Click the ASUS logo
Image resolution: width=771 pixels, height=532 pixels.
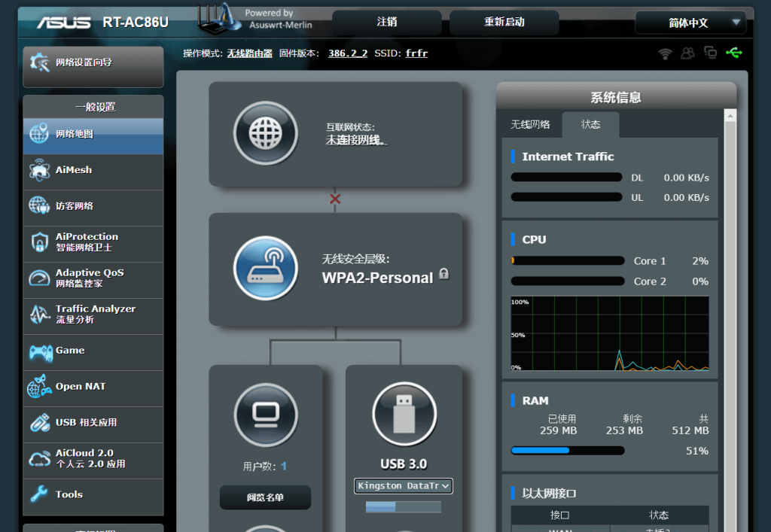pyautogui.click(x=64, y=23)
